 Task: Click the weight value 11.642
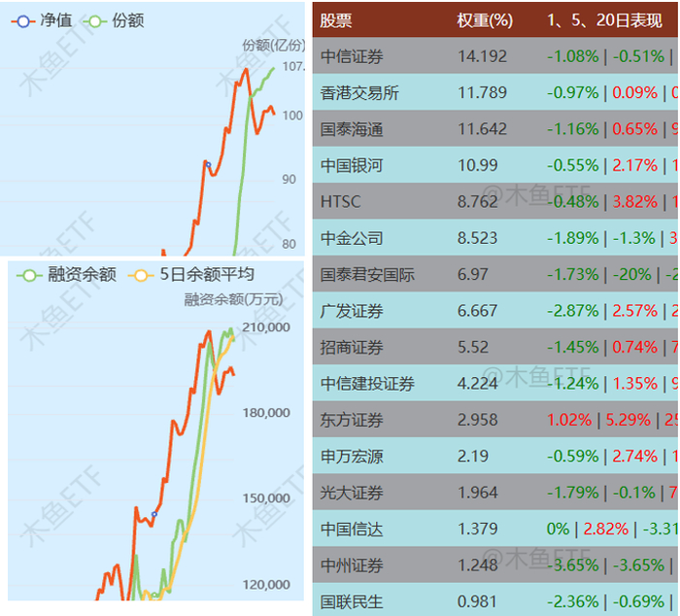click(x=482, y=129)
